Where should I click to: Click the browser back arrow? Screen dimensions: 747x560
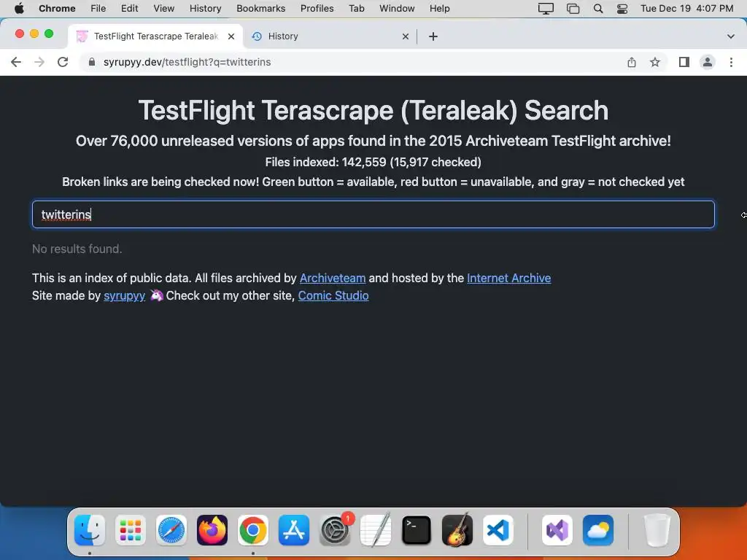[16, 62]
